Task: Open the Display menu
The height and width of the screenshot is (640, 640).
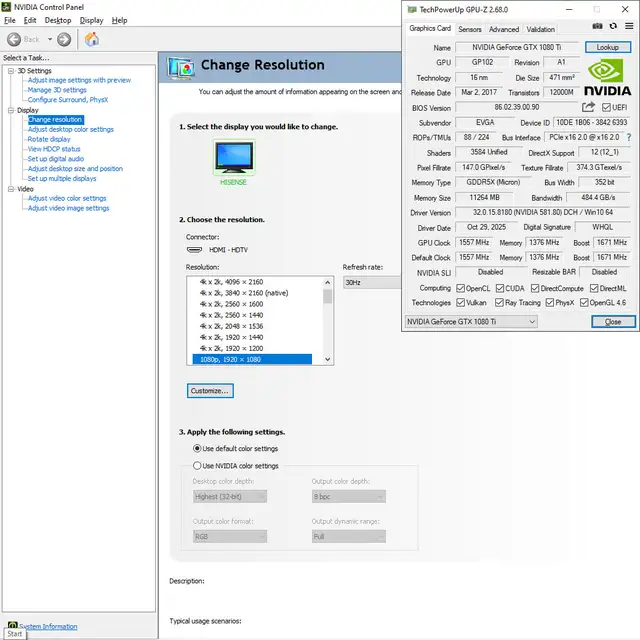Action: coord(91,20)
